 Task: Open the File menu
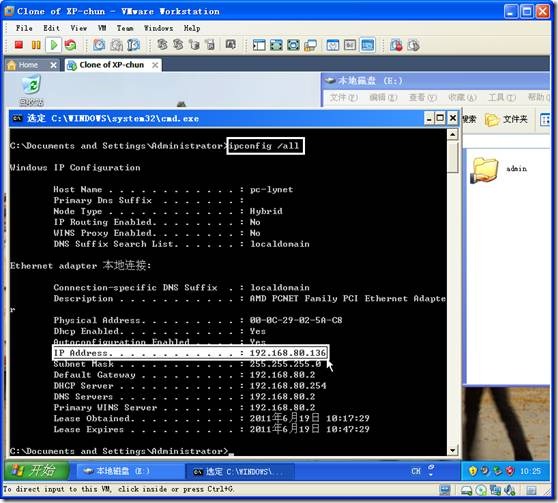tap(24, 28)
